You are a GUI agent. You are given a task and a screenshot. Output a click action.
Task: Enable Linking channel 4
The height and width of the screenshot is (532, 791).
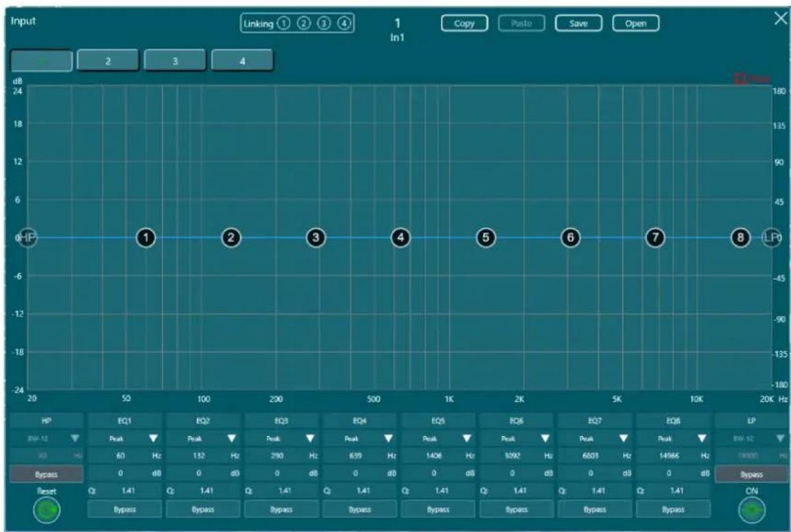tap(344, 24)
